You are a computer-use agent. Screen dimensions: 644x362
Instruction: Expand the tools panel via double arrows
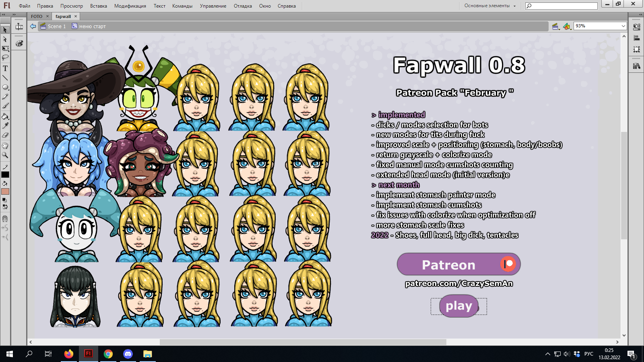pyautogui.click(x=4, y=14)
